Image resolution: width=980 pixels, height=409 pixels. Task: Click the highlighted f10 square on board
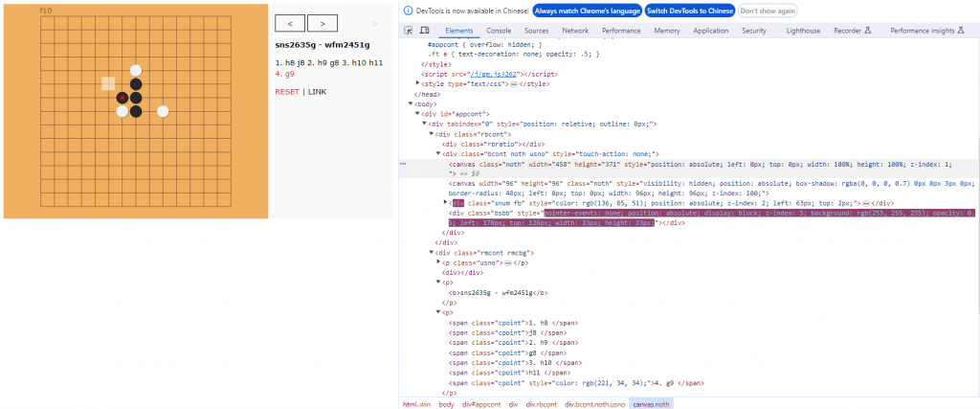click(x=108, y=83)
